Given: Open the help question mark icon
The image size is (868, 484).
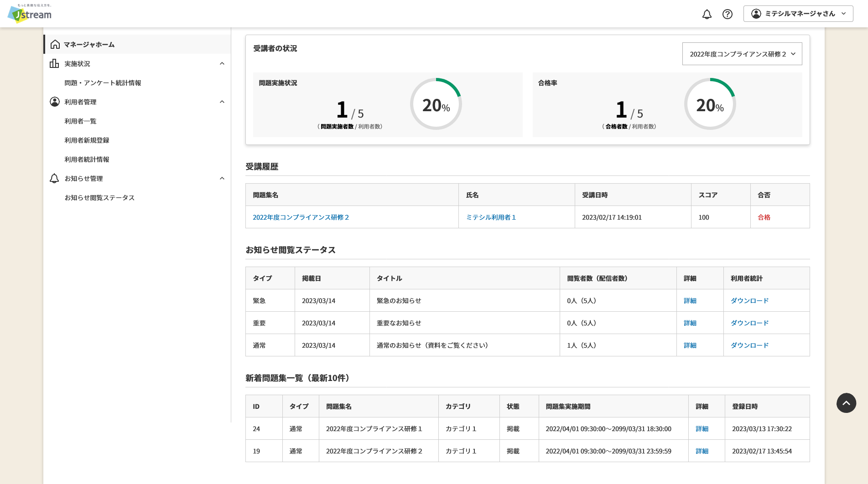Looking at the screenshot, I should pos(728,14).
